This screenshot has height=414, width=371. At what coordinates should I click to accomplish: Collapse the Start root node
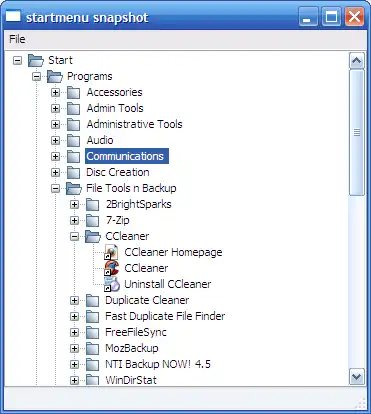17,61
